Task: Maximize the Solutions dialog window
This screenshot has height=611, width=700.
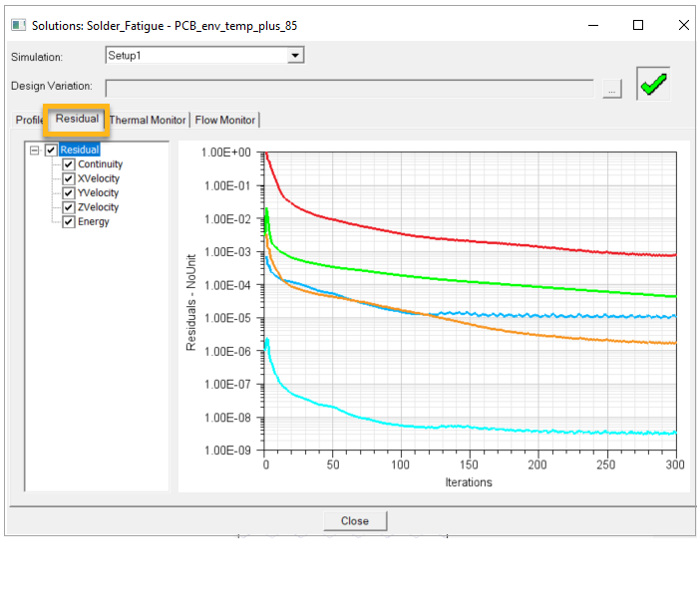Action: 638,25
